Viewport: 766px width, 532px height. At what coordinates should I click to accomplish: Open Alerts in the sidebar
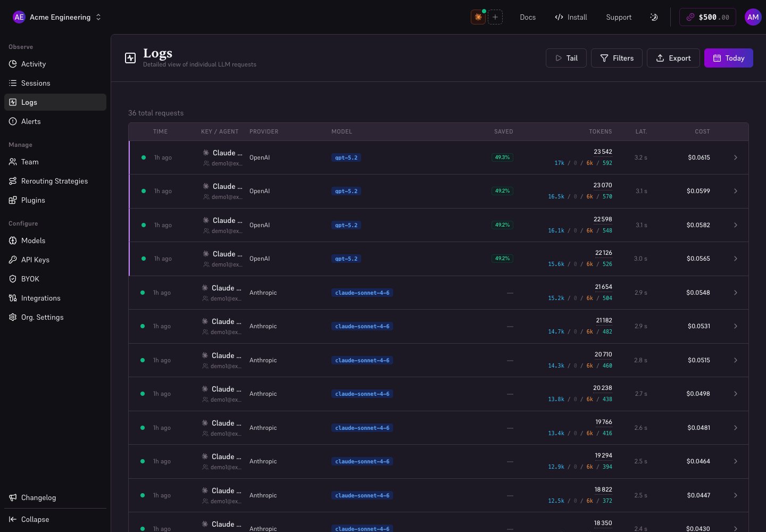tap(55, 121)
